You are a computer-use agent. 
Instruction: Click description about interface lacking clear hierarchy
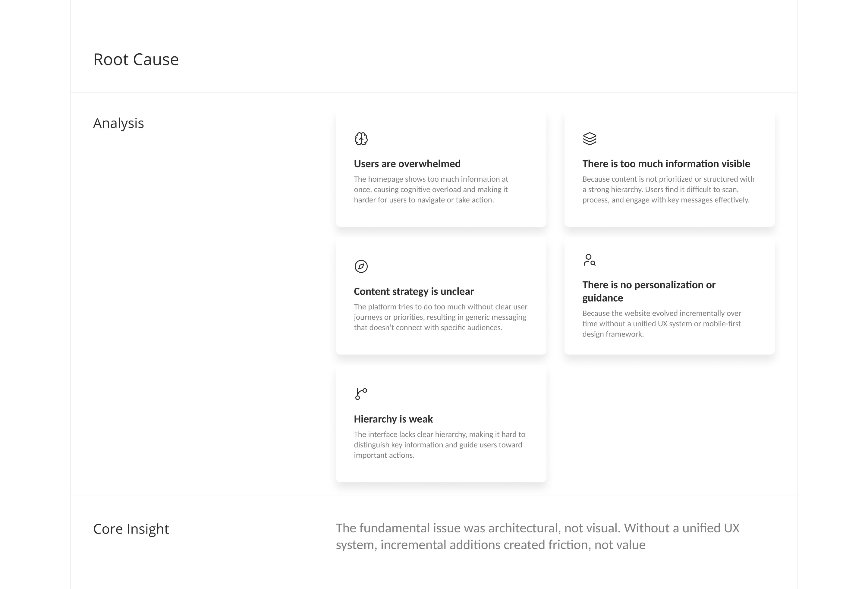[x=439, y=445]
